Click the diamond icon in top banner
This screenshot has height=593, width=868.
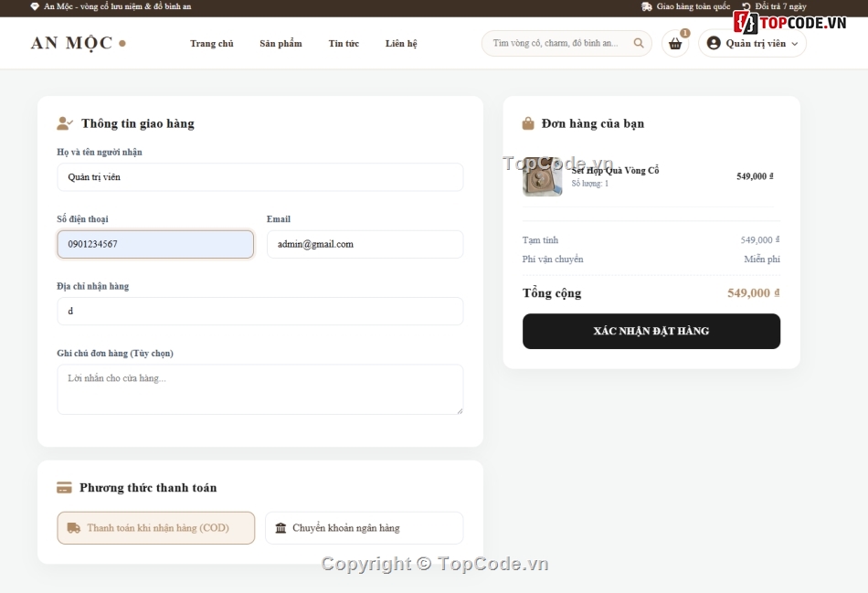coord(35,6)
